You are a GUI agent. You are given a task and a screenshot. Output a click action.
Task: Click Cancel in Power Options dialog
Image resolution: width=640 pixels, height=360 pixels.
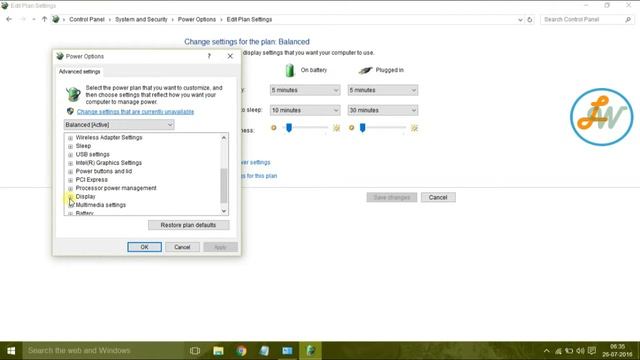182,247
